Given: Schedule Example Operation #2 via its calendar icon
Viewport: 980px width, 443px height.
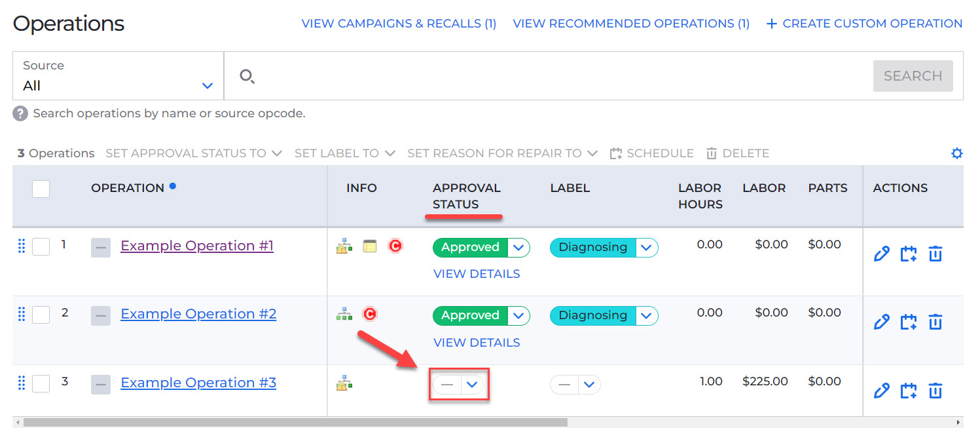Looking at the screenshot, I should (x=909, y=322).
